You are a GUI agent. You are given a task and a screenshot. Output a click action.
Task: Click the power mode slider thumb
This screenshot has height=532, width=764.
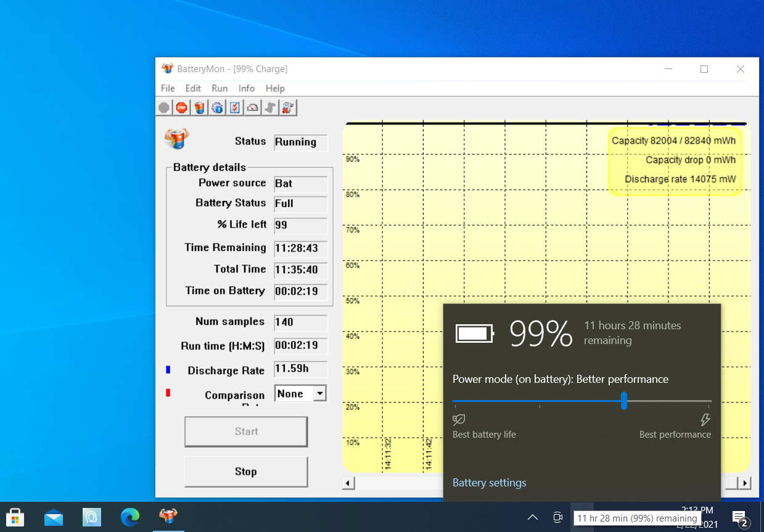pos(624,400)
